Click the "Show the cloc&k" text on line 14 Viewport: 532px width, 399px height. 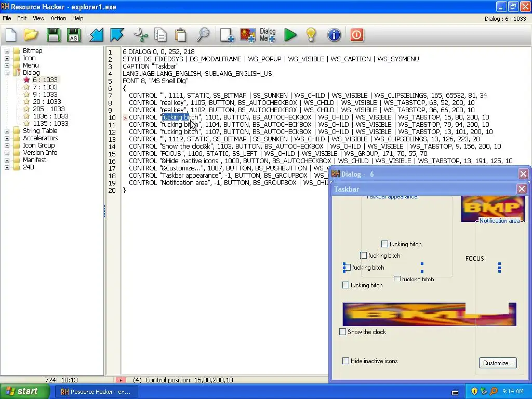point(187,146)
